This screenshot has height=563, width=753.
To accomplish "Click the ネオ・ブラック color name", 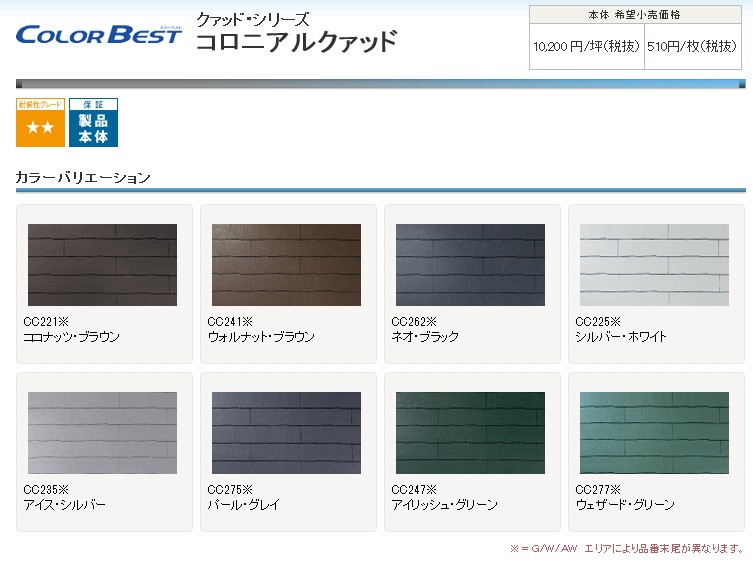I will coord(425,337).
